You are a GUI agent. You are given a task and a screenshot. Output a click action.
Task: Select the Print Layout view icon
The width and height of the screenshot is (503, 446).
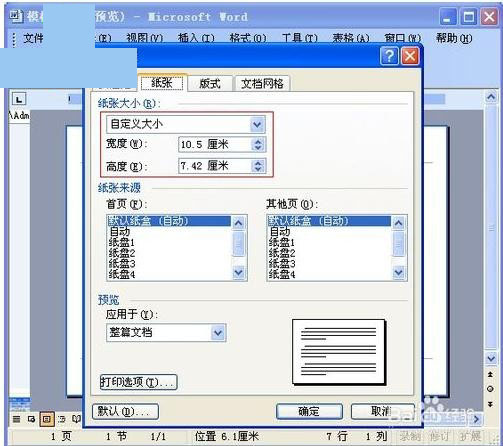click(47, 419)
